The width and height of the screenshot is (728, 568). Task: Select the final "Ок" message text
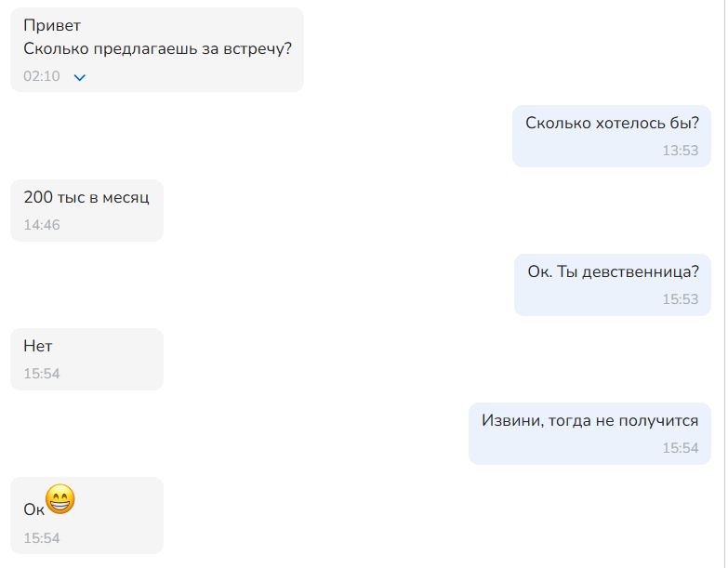click(x=33, y=509)
